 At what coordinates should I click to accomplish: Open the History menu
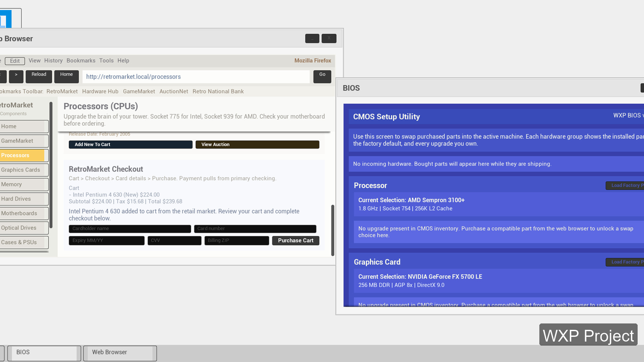pos(53,61)
